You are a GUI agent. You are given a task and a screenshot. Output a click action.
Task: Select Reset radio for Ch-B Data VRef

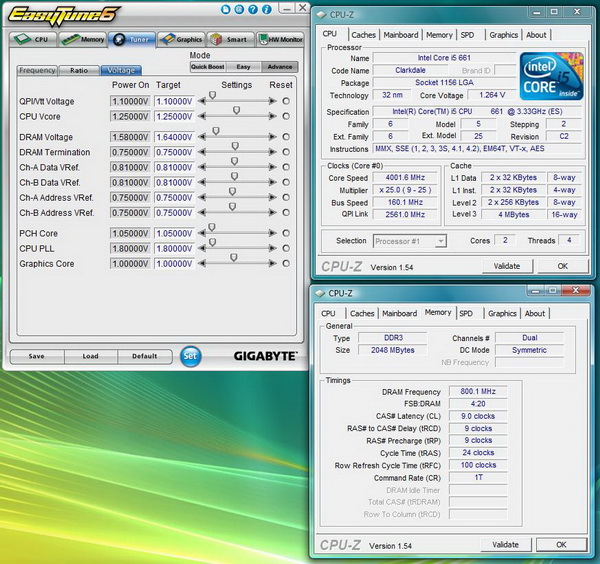pyautogui.click(x=286, y=182)
